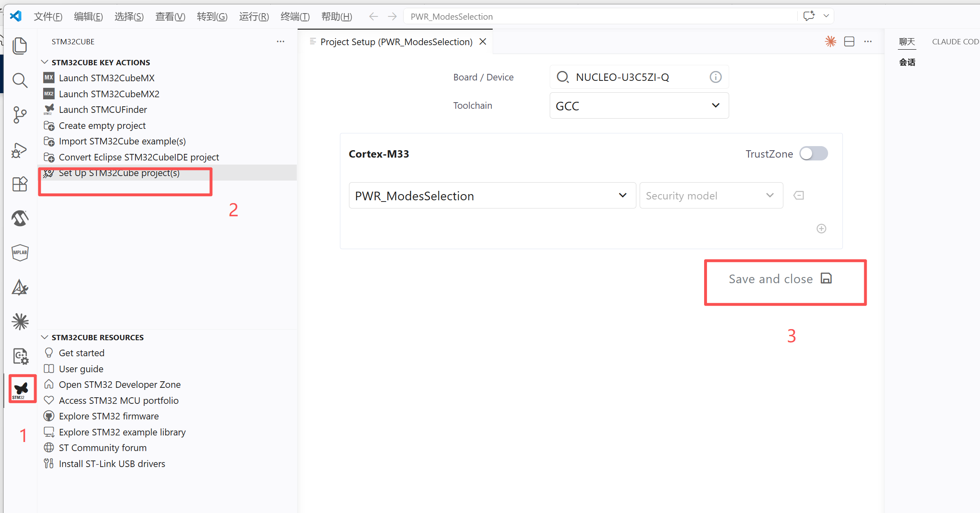Select Project Setup (PWR_ModesSelection) tab
This screenshot has height=513, width=980.
point(396,42)
